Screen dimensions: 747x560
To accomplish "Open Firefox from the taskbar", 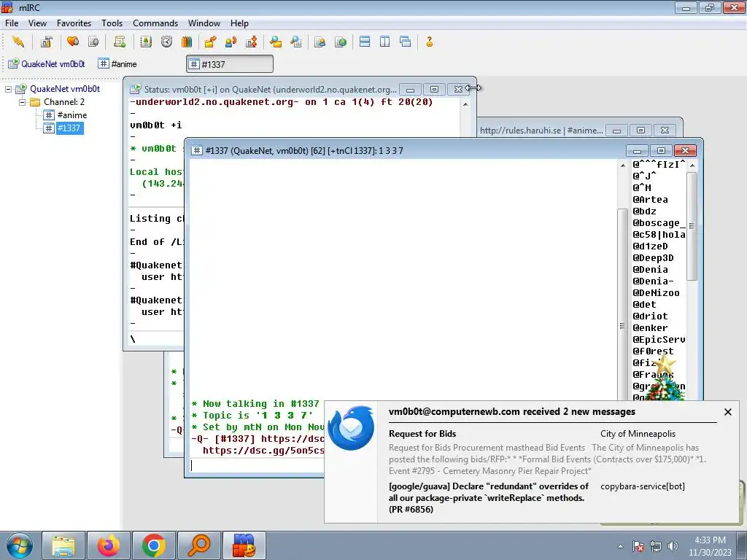I will pyautogui.click(x=108, y=545).
